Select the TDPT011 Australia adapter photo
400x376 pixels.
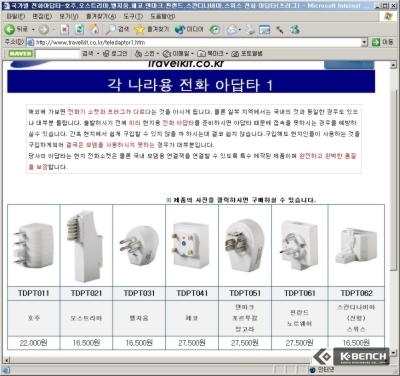point(34,246)
